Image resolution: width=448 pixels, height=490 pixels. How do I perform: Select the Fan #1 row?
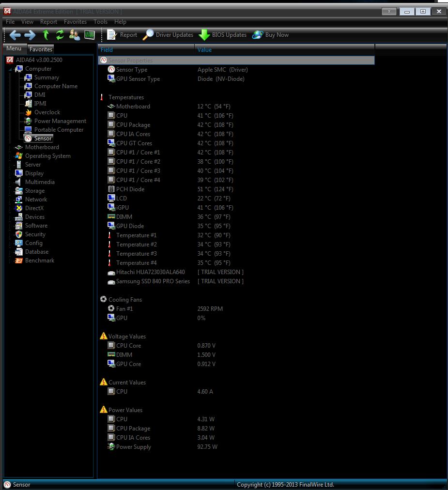coord(236,309)
